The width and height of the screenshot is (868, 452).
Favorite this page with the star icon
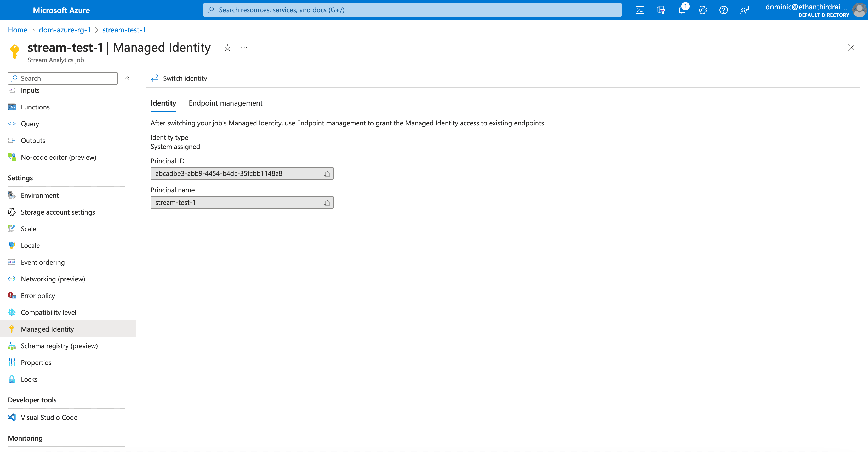[x=227, y=48]
